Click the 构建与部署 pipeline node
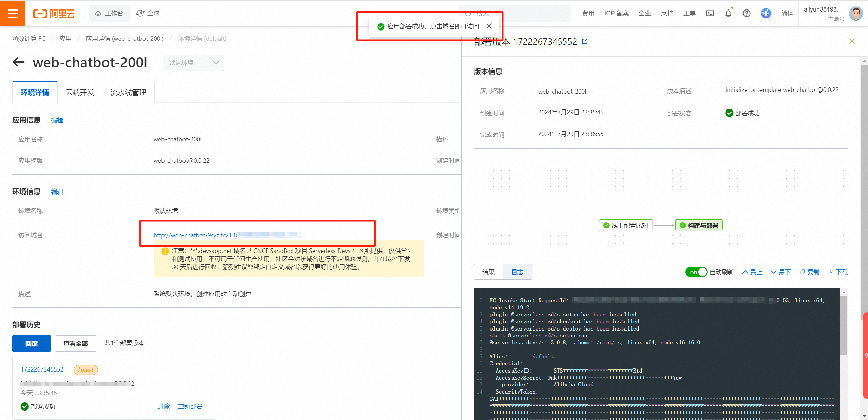The width and height of the screenshot is (868, 420). point(699,225)
